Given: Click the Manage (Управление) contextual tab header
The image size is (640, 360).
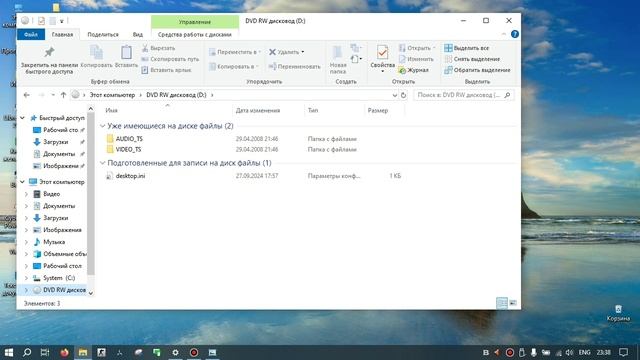Looking at the screenshot, I should coord(195,22).
